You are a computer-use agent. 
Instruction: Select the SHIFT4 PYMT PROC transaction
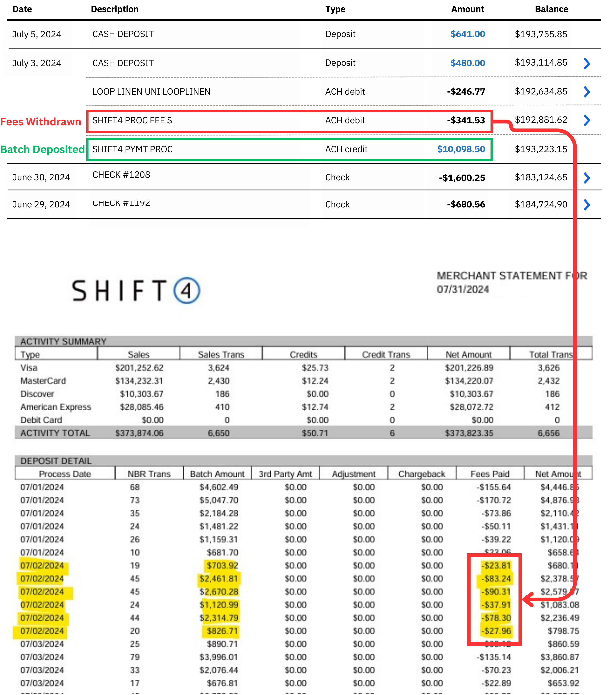[x=133, y=149]
